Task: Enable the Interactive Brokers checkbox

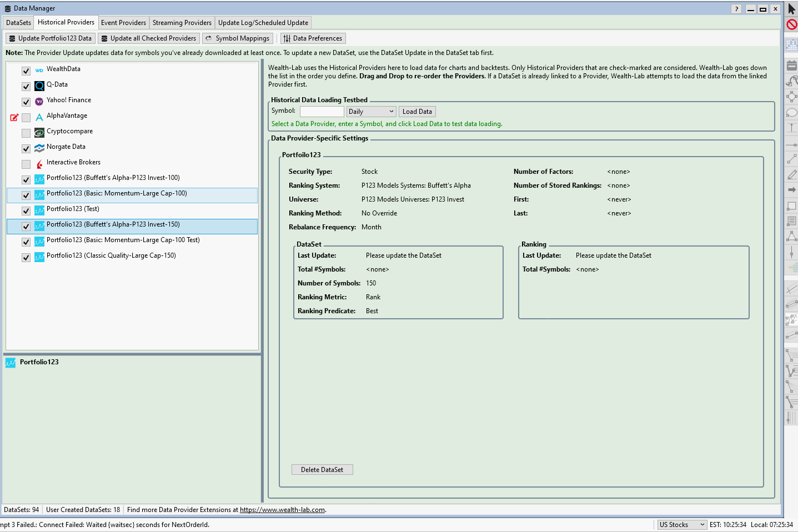Action: coord(26,164)
